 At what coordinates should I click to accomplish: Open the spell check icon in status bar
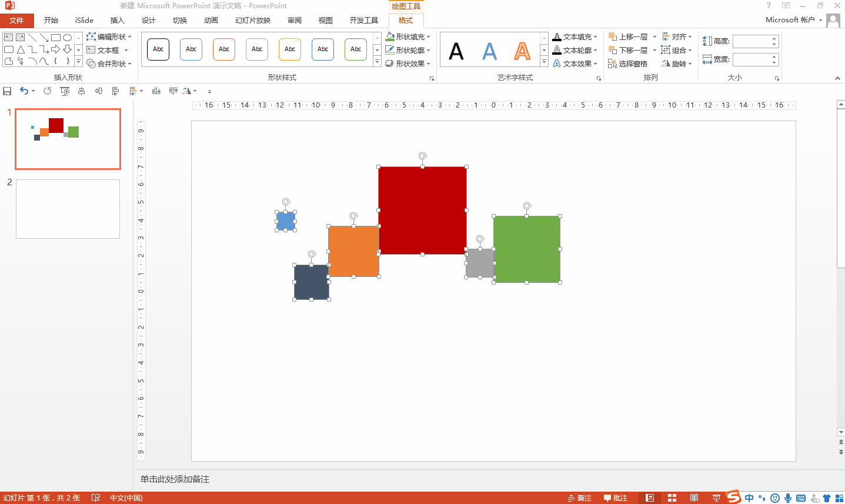tap(96, 498)
